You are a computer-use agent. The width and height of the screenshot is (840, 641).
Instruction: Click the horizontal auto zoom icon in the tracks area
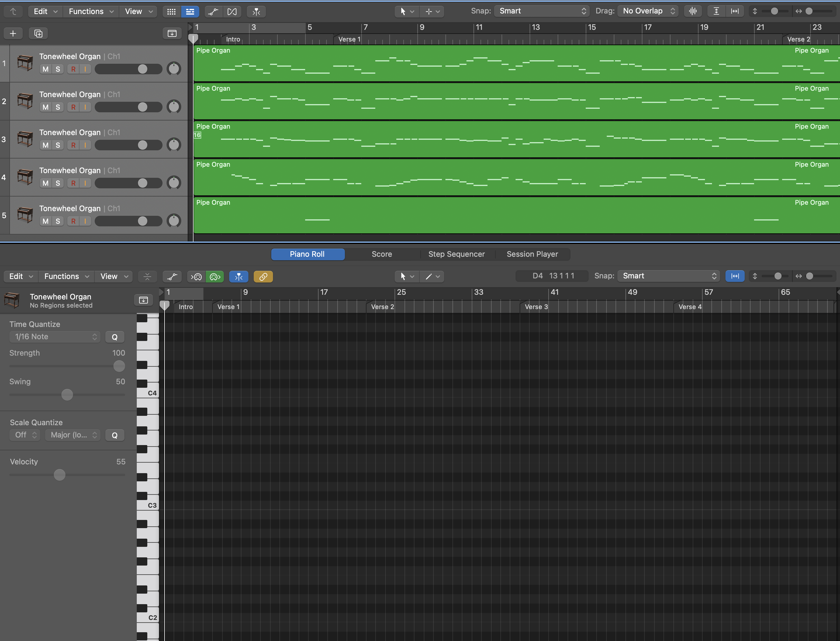point(735,11)
